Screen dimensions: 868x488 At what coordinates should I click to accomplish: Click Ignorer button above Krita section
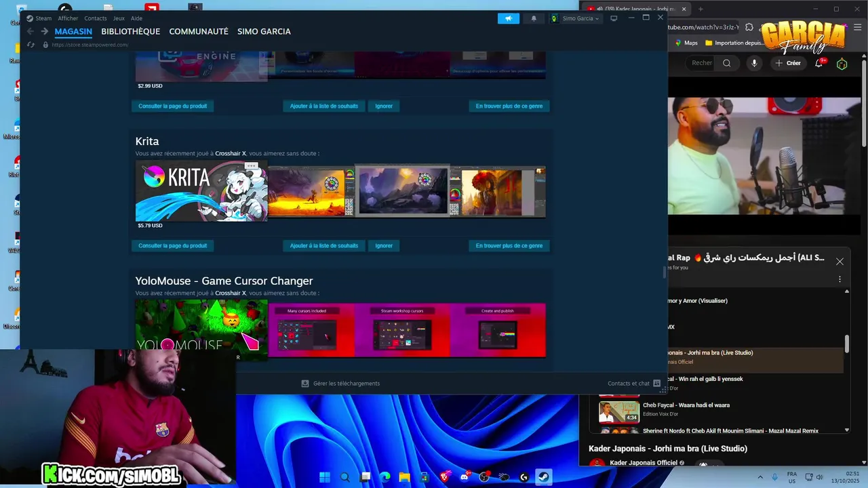click(x=384, y=106)
